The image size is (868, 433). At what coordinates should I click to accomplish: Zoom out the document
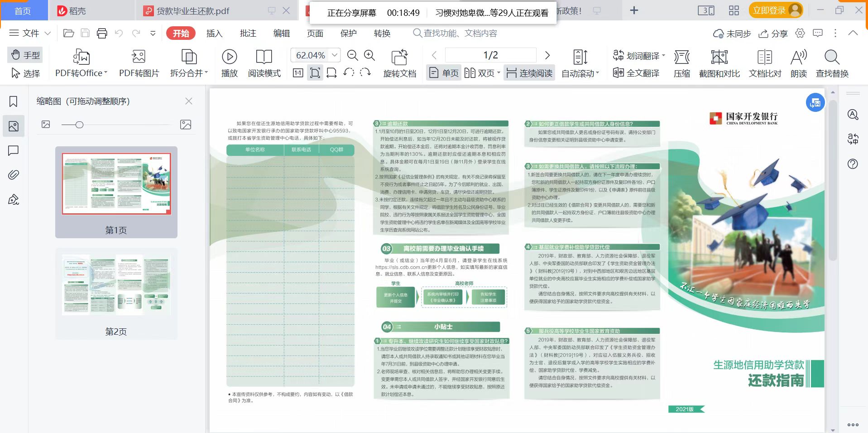(x=352, y=55)
